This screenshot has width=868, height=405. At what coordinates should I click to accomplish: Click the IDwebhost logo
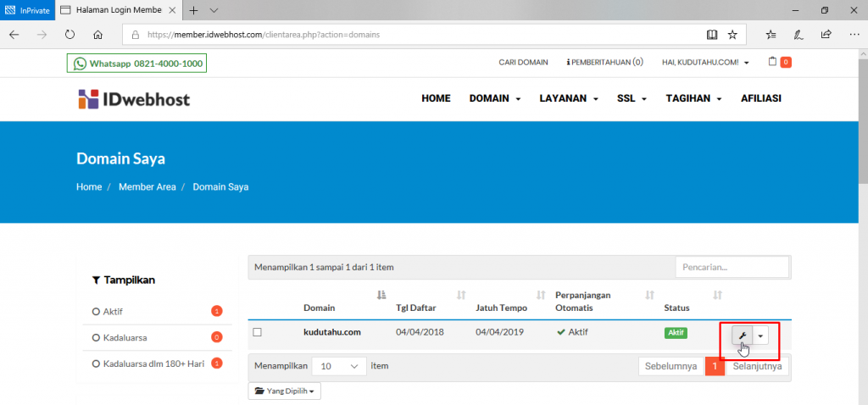coord(134,99)
